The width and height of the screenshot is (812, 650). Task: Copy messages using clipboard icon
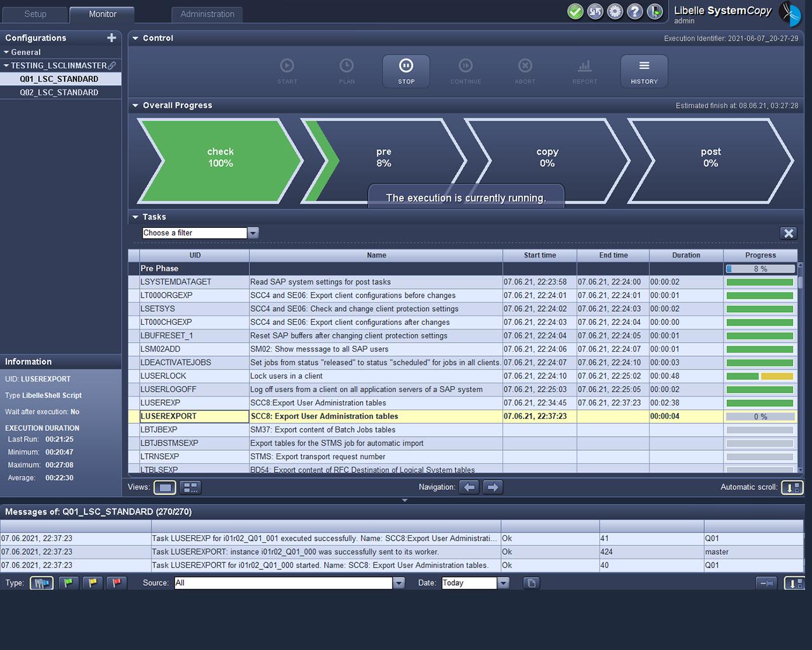[x=532, y=583]
